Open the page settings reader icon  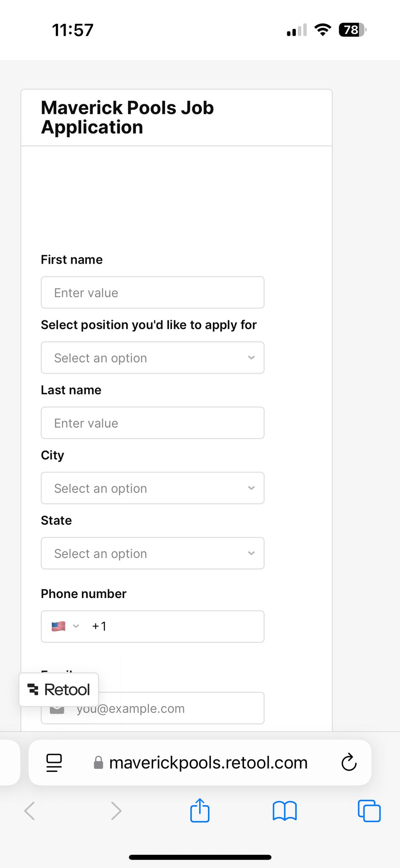(x=54, y=763)
